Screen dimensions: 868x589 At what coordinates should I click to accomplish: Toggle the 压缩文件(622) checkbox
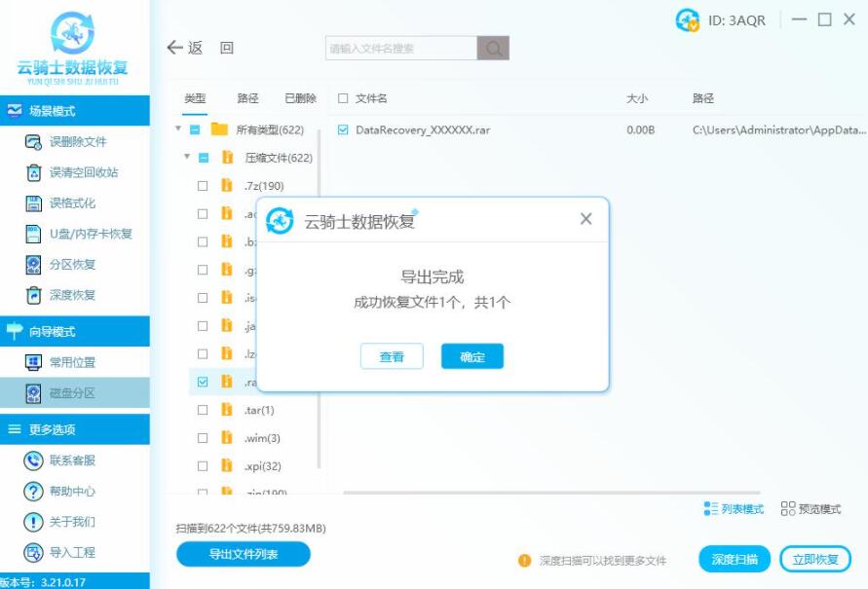[x=204, y=158]
